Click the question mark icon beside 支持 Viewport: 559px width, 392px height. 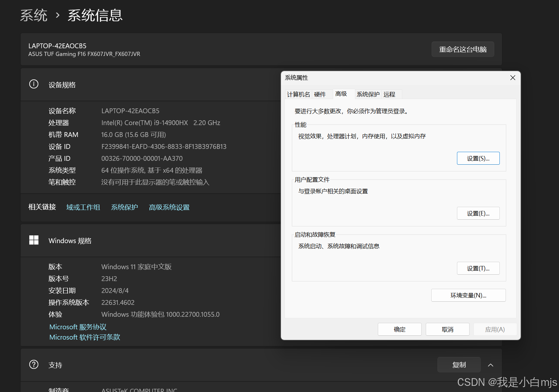34,364
